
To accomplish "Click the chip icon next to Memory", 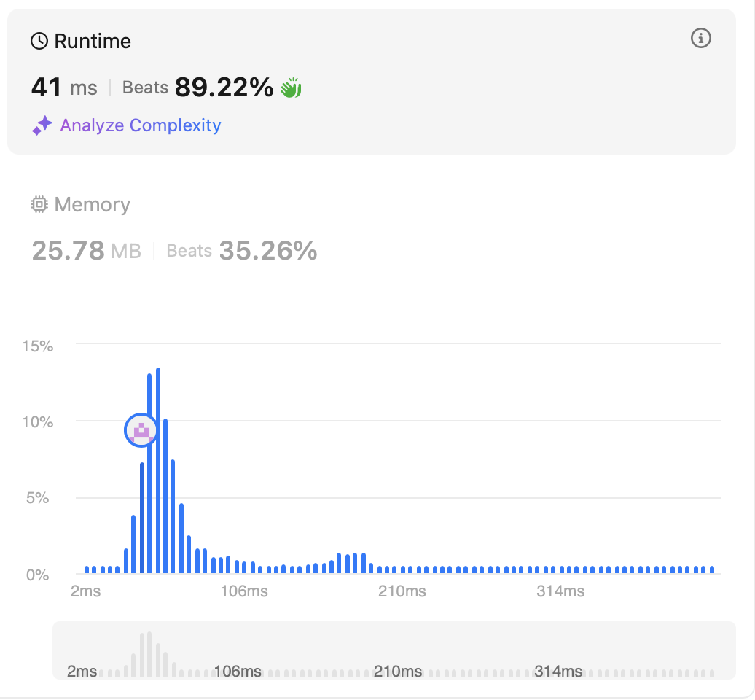I will pyautogui.click(x=39, y=205).
